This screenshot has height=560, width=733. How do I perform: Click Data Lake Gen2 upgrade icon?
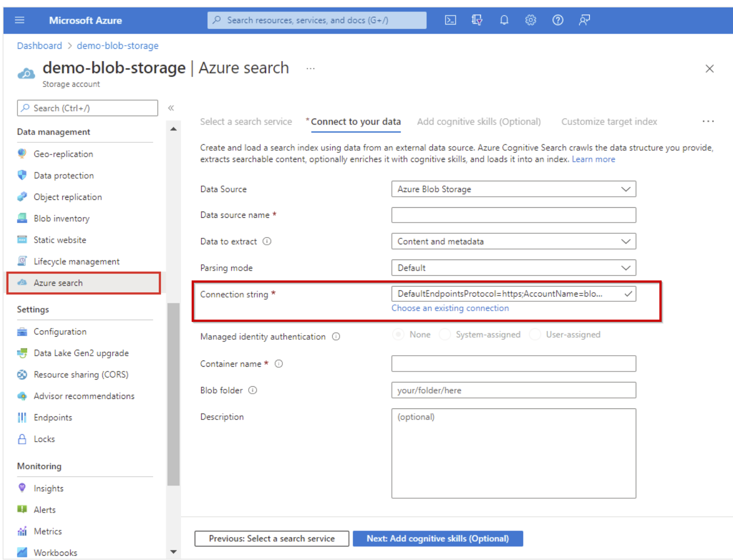click(x=22, y=353)
